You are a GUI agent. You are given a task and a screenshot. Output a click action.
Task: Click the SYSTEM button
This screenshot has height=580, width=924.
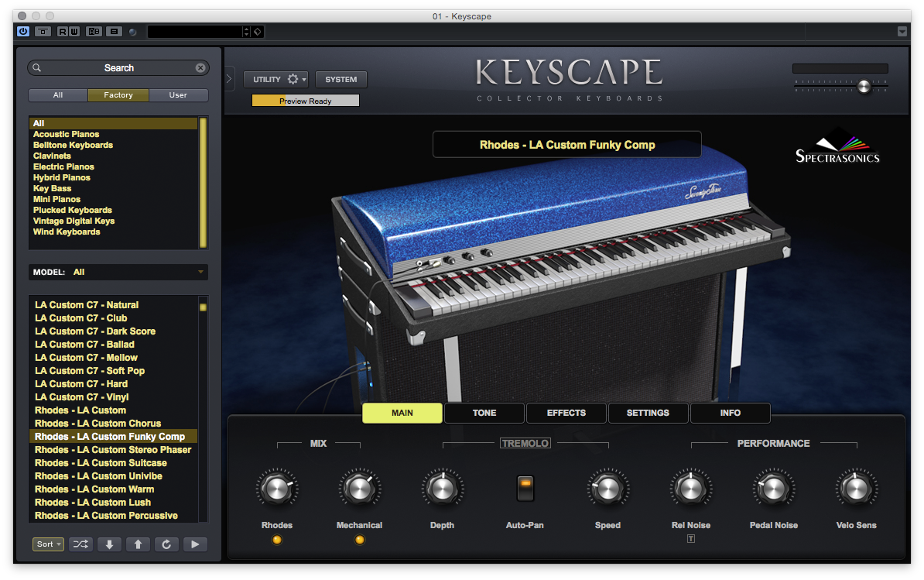pyautogui.click(x=341, y=79)
